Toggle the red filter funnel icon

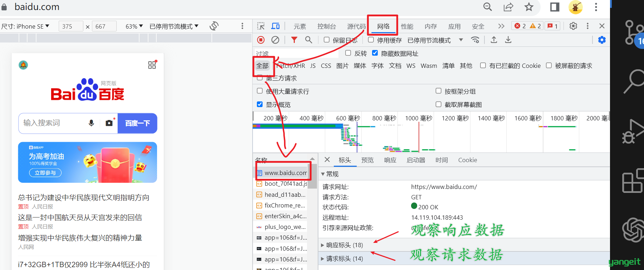click(294, 40)
